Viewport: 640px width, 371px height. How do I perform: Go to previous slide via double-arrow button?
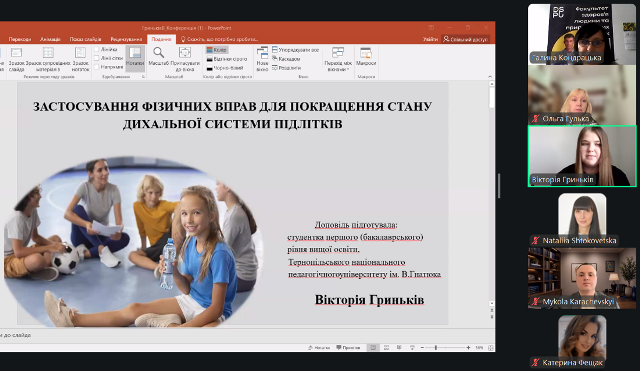tap(491, 311)
